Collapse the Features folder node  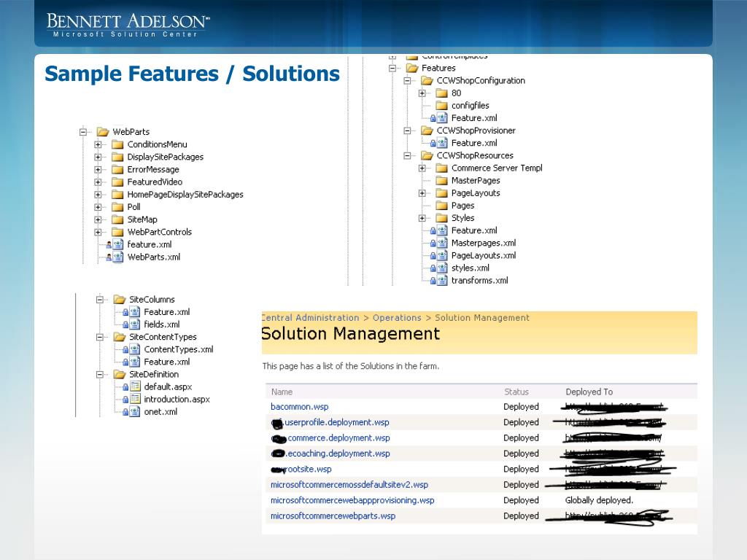pyautogui.click(x=392, y=68)
